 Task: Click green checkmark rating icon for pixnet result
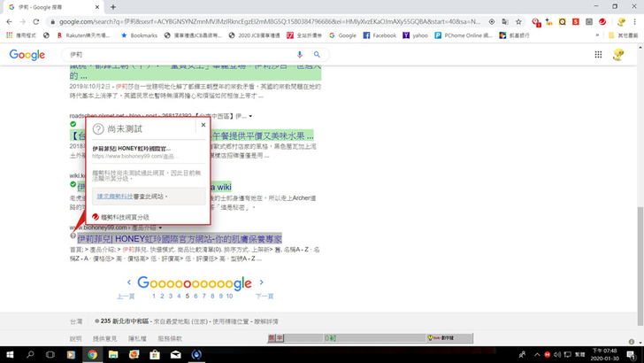73,124
